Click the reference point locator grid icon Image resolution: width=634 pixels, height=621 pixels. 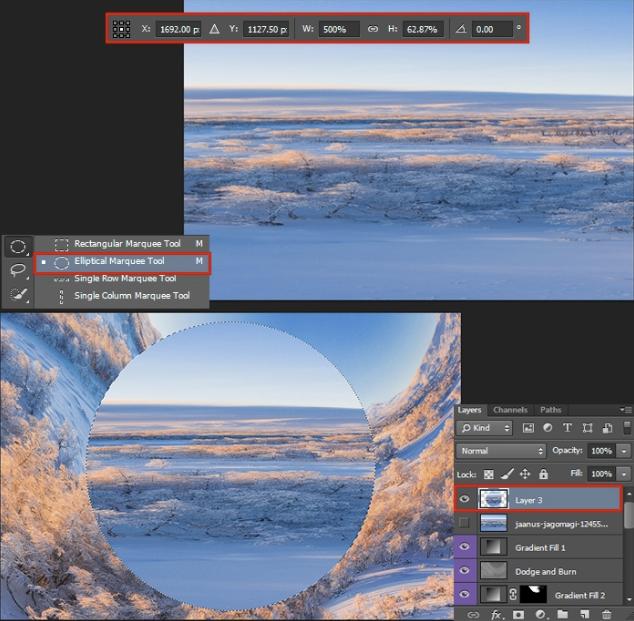(121, 29)
